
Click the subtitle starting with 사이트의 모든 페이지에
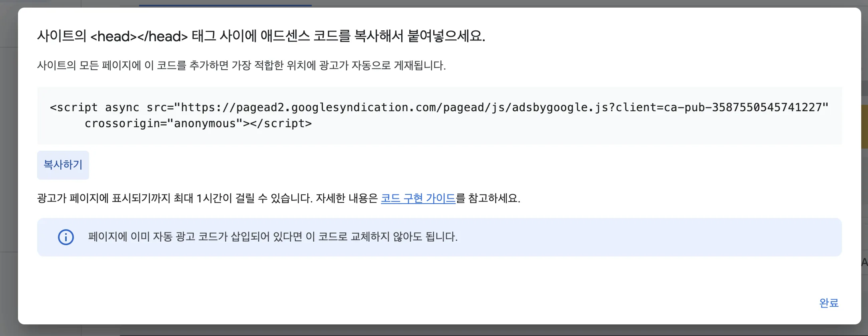[241, 65]
